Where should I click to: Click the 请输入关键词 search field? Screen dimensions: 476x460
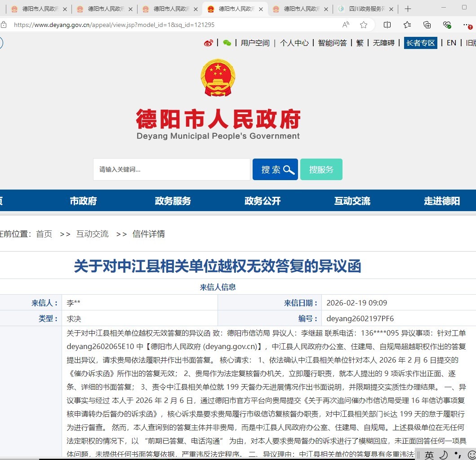171,169
